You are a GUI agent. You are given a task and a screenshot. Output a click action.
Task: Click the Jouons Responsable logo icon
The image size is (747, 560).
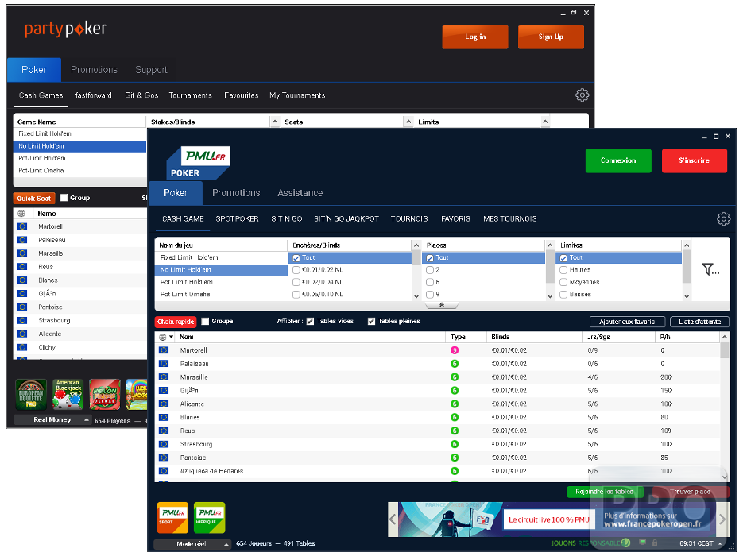tap(626, 543)
